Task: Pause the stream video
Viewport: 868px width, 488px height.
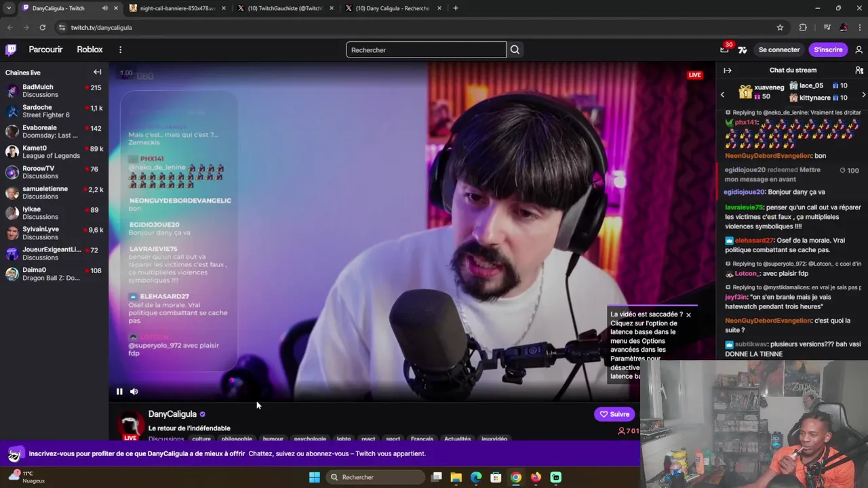Action: [119, 391]
